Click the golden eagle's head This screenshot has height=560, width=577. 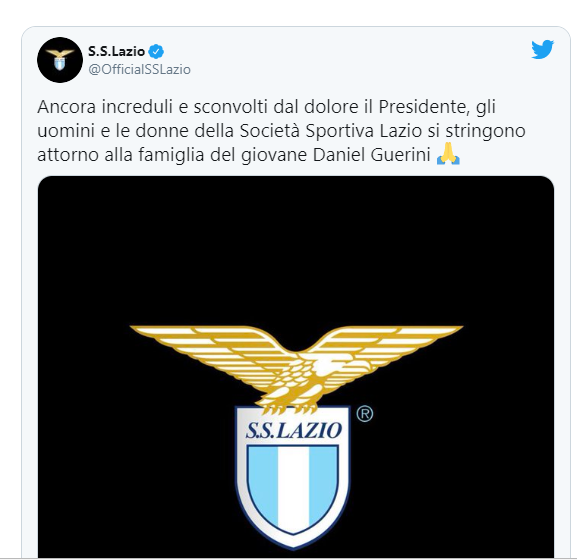point(359,365)
